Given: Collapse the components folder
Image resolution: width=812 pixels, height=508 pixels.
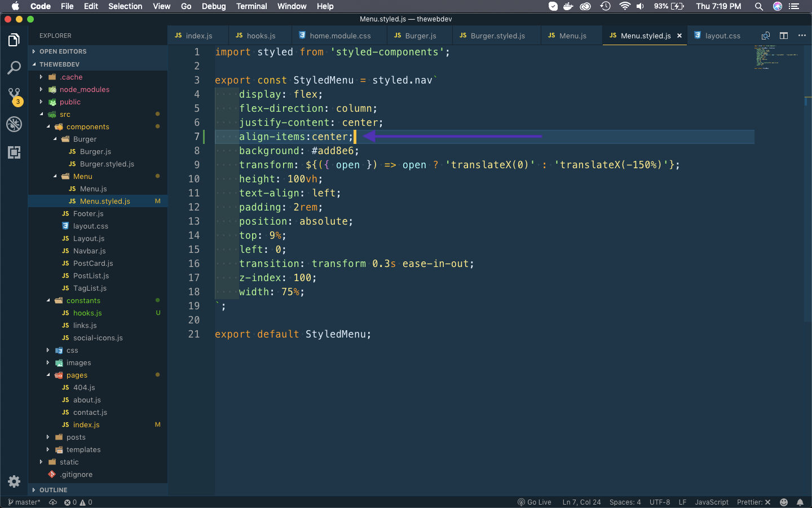Looking at the screenshot, I should (x=98, y=126).
